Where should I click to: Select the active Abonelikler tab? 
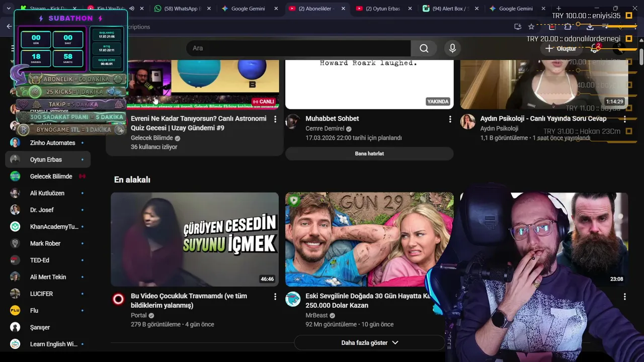[x=317, y=9]
